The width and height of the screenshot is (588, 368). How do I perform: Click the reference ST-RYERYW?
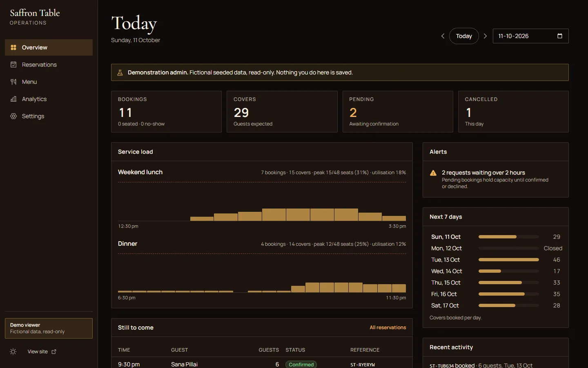tap(363, 365)
